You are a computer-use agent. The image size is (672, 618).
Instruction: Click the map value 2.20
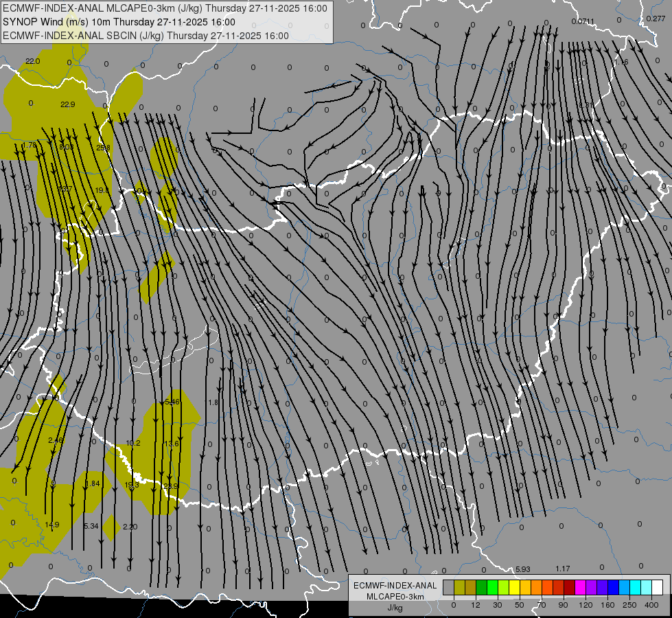130,527
